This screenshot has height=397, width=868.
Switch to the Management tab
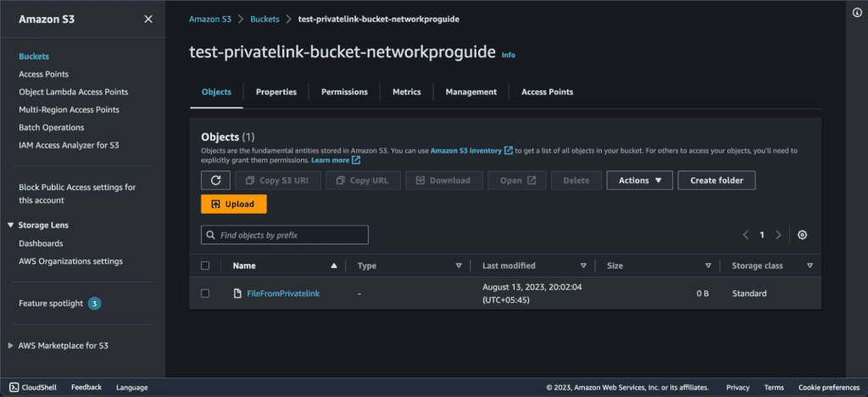pos(471,92)
